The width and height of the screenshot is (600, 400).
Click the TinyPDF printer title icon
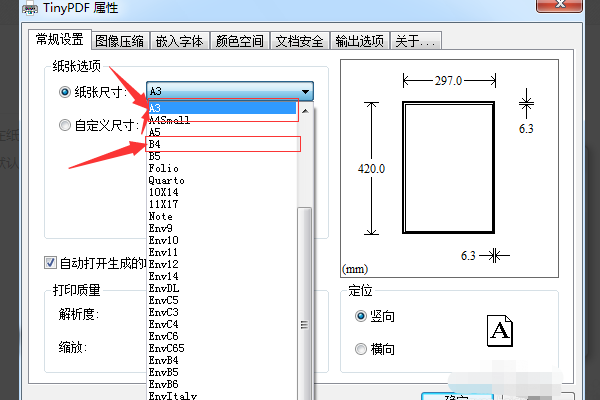30,8
